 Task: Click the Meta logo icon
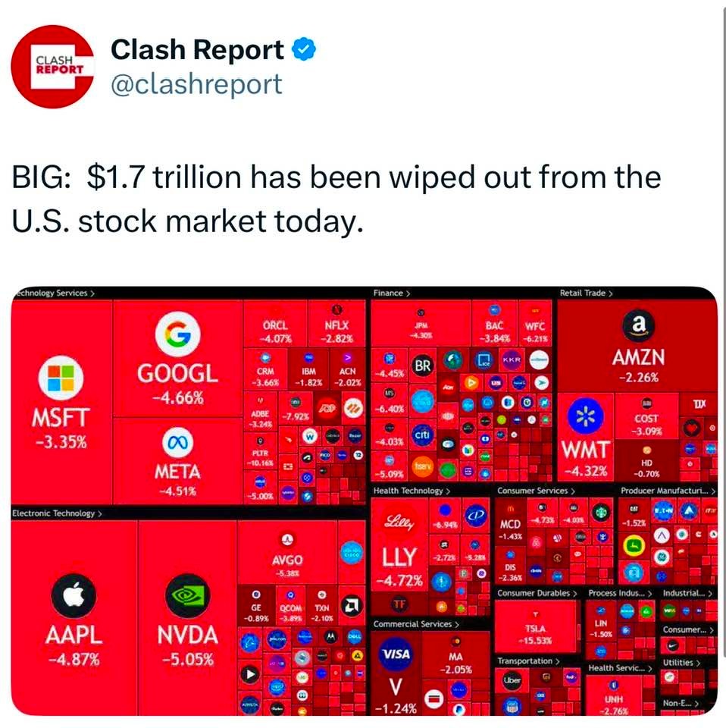[x=177, y=442]
